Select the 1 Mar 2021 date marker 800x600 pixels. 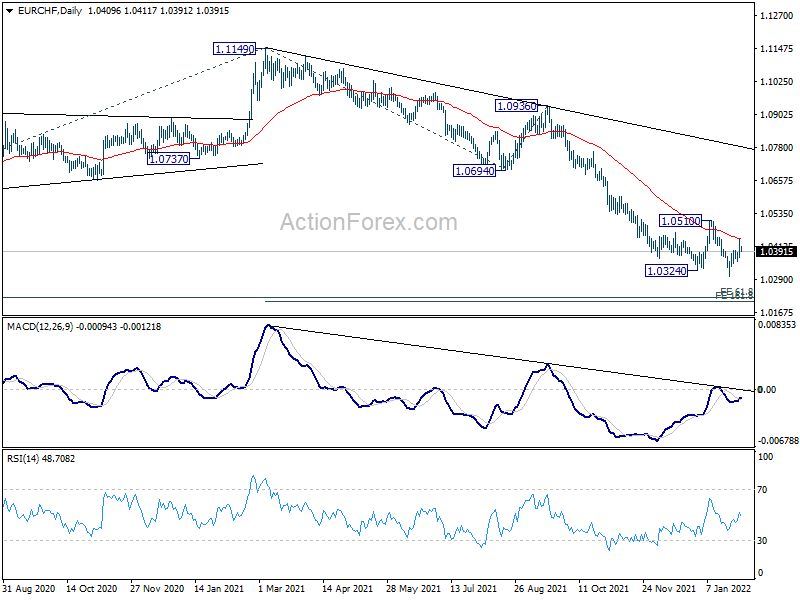(282, 588)
